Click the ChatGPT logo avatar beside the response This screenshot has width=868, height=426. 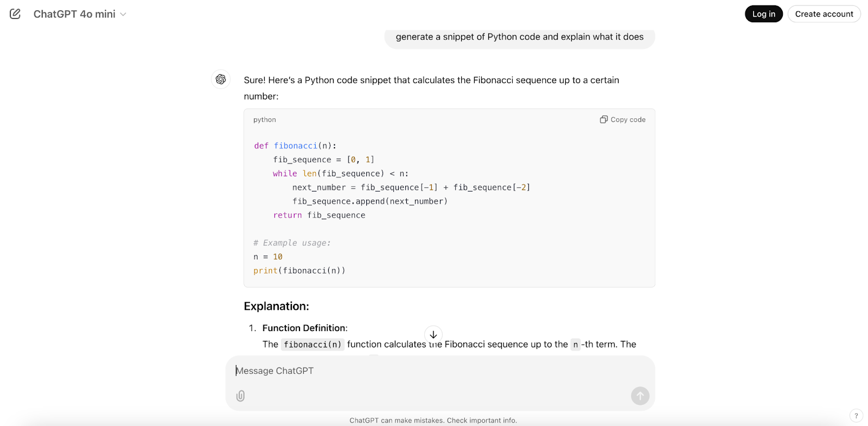(221, 79)
